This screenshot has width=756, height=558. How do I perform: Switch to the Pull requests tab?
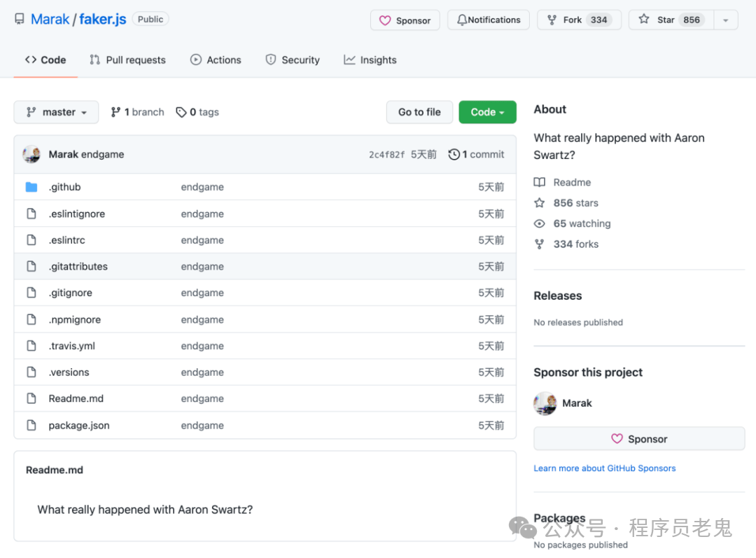(x=128, y=60)
